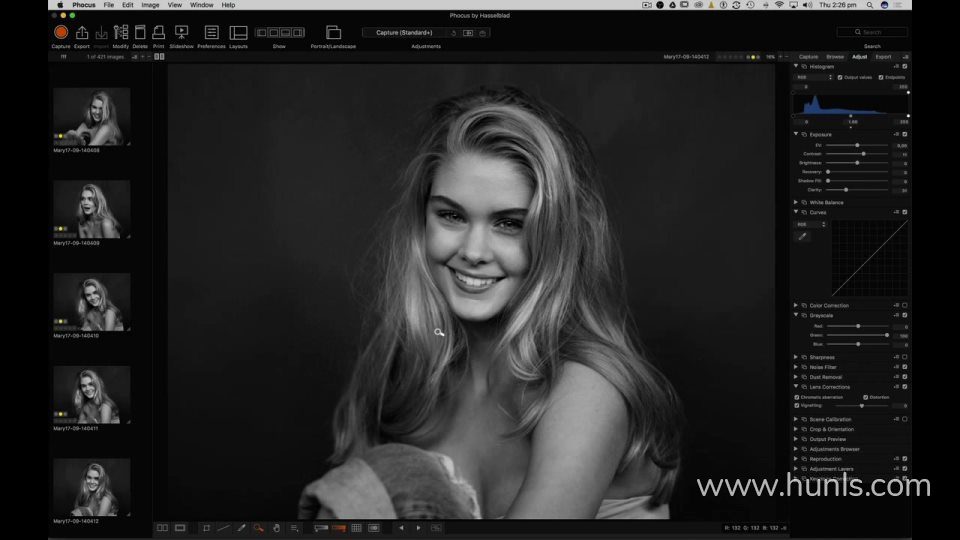Click the curves pencil tool icon
The width and height of the screenshot is (960, 540).
tap(802, 236)
